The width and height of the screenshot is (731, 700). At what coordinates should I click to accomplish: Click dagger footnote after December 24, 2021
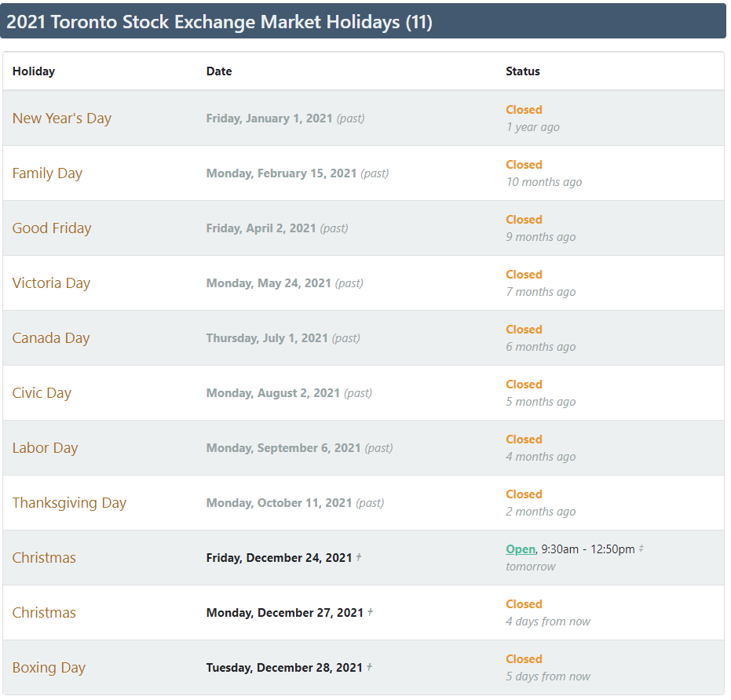(x=359, y=557)
